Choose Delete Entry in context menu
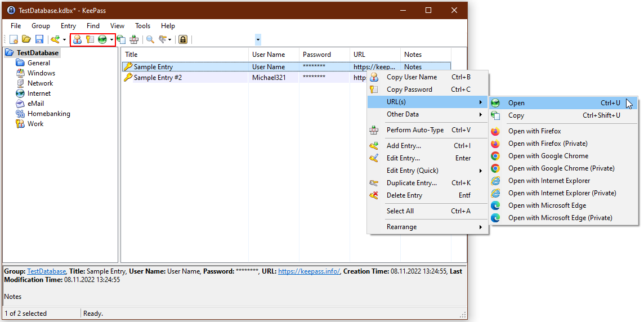Screen dimensions: 644x322 coord(428,195)
